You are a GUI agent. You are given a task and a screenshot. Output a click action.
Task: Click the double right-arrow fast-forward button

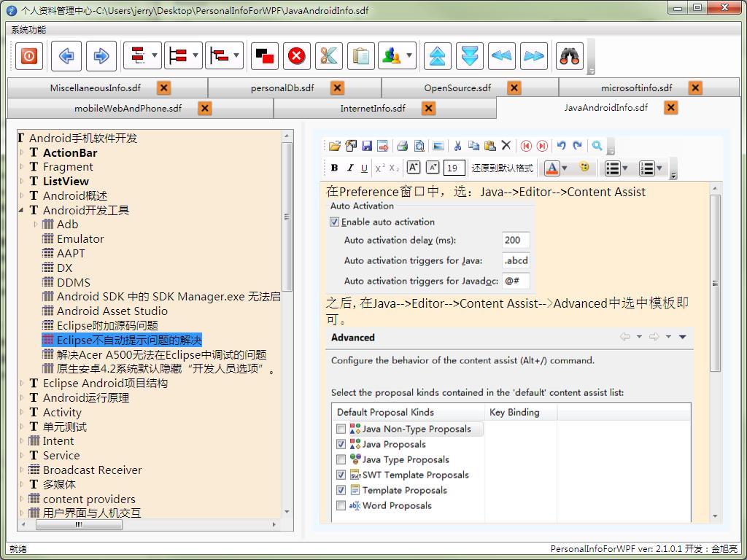tap(533, 55)
